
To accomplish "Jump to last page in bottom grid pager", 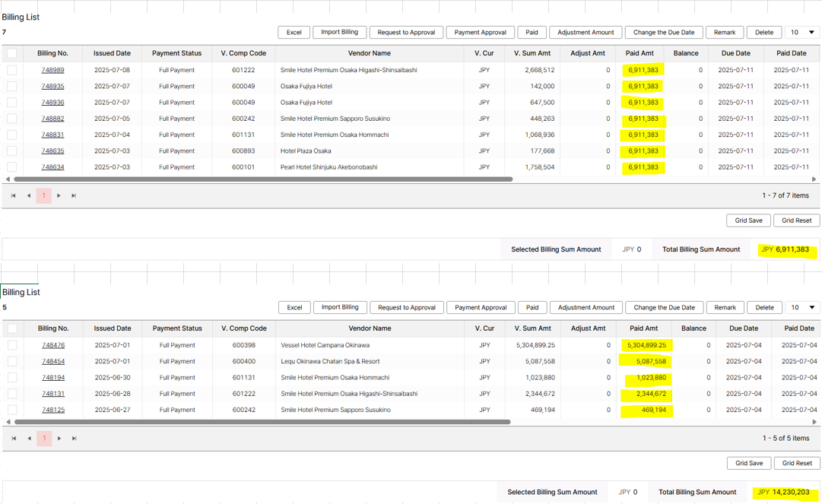I will point(75,439).
